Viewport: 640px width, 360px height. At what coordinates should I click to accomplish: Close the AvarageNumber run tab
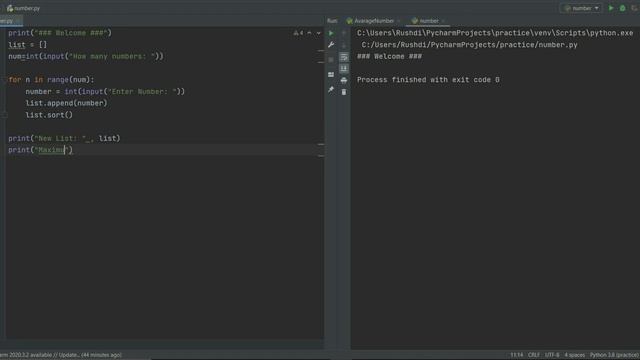399,21
